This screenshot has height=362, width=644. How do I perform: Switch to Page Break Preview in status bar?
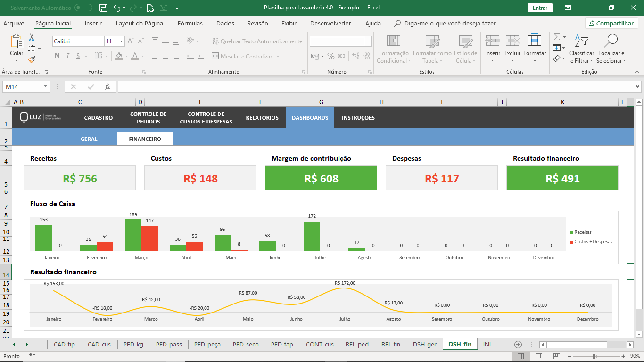[x=556, y=356]
